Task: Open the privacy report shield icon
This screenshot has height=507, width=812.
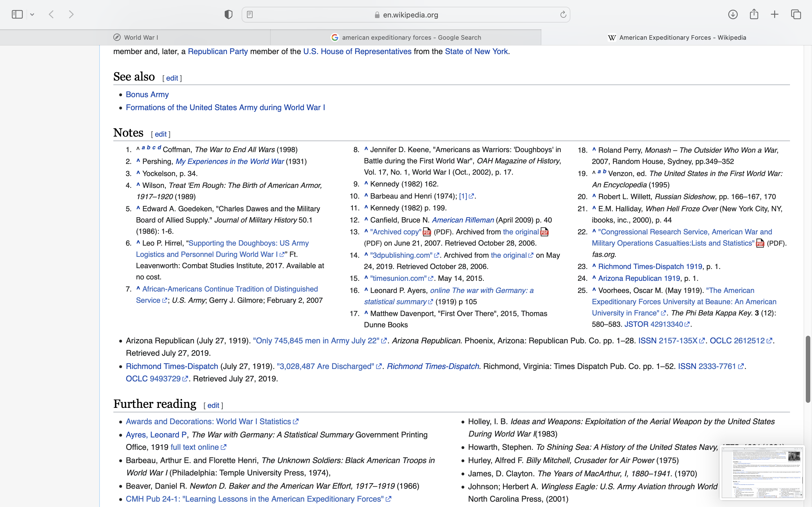Action: point(228,14)
